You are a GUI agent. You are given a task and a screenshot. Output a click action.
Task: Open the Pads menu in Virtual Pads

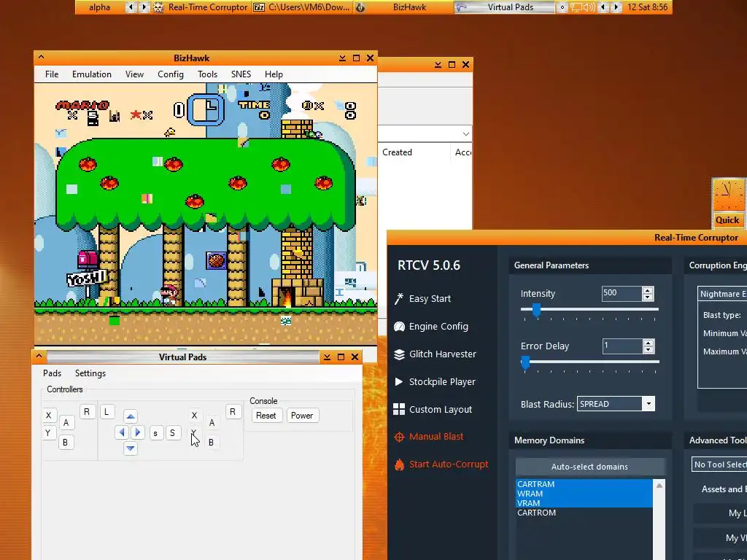coord(52,373)
